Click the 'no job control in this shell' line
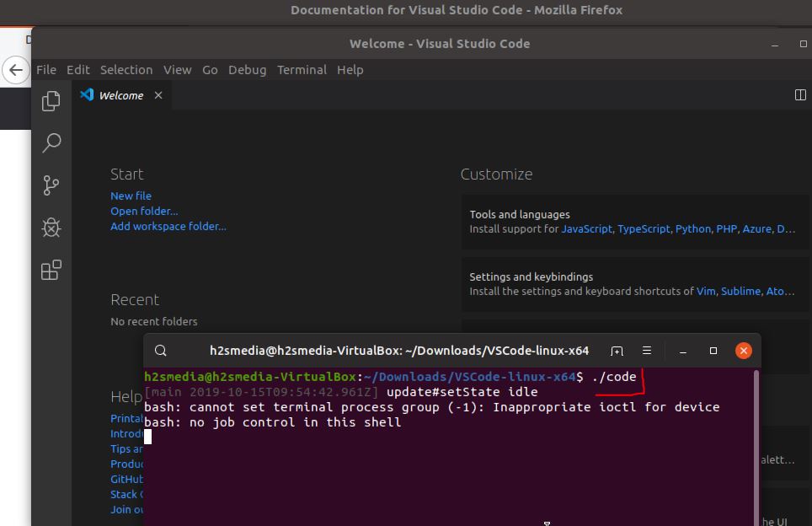Image resolution: width=812 pixels, height=526 pixels. click(x=272, y=422)
